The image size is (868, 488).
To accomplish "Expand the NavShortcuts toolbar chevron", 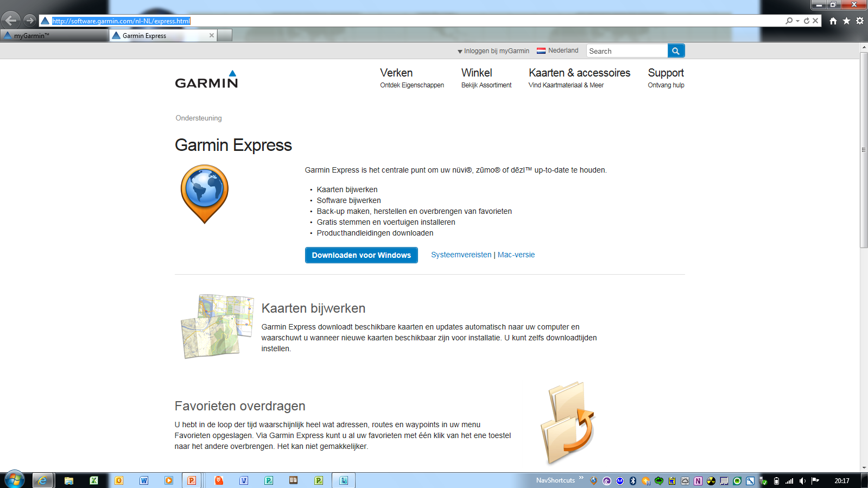I will coord(581,478).
